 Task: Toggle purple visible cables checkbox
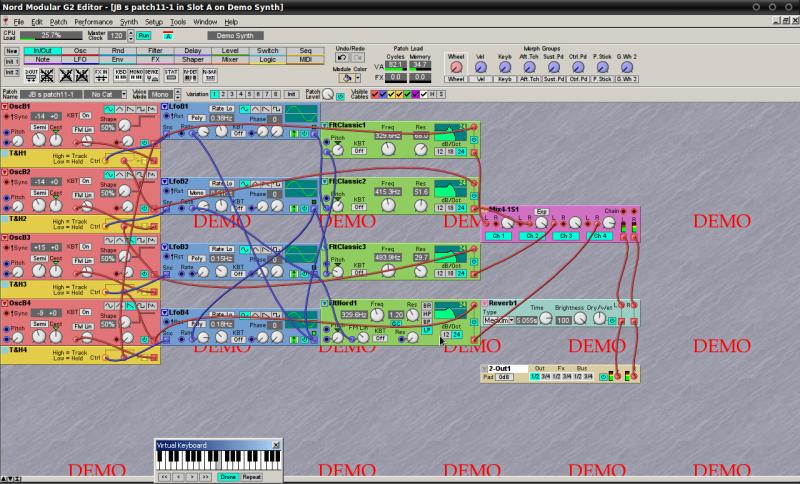416,94
